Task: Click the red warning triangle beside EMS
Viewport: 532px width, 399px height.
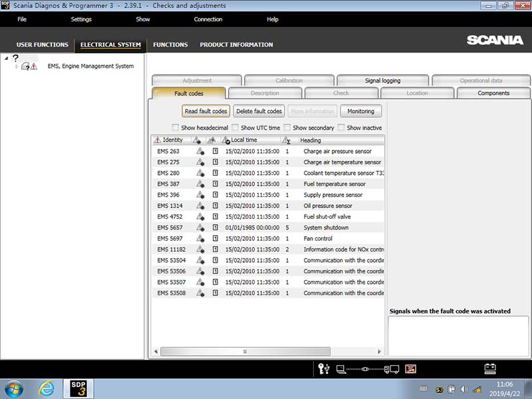Action: coord(34,66)
